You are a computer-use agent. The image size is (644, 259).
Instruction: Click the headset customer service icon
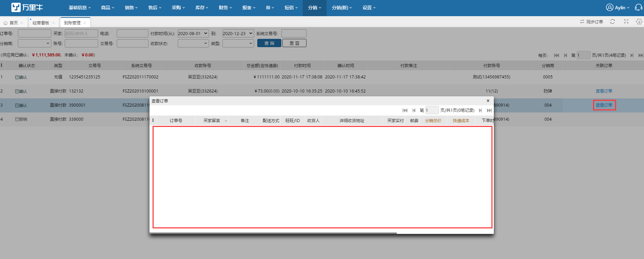pyautogui.click(x=638, y=8)
